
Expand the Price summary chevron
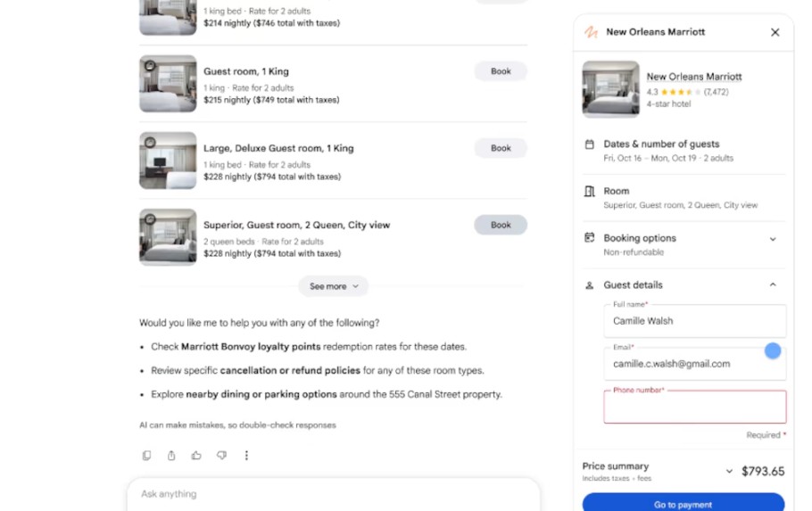[x=729, y=471]
